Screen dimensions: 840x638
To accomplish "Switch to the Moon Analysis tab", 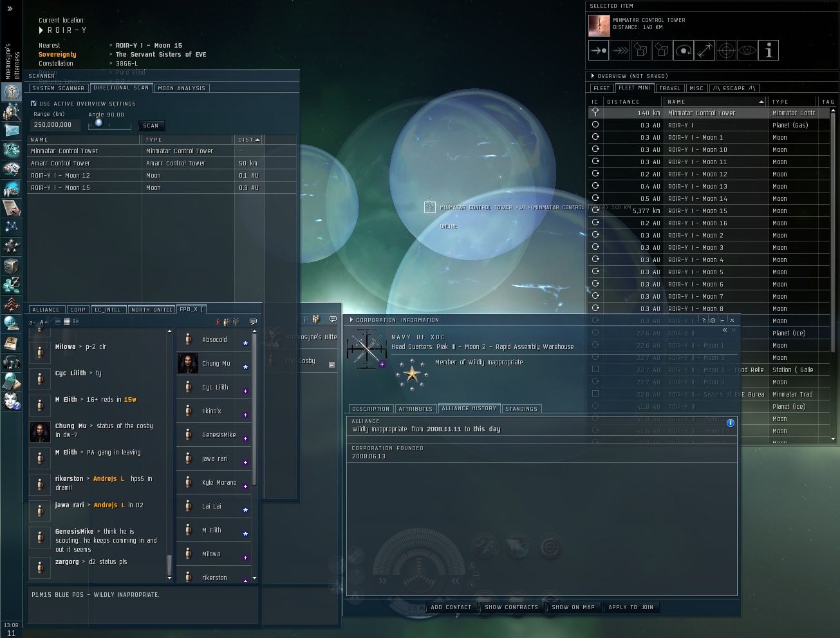I will coord(182,88).
